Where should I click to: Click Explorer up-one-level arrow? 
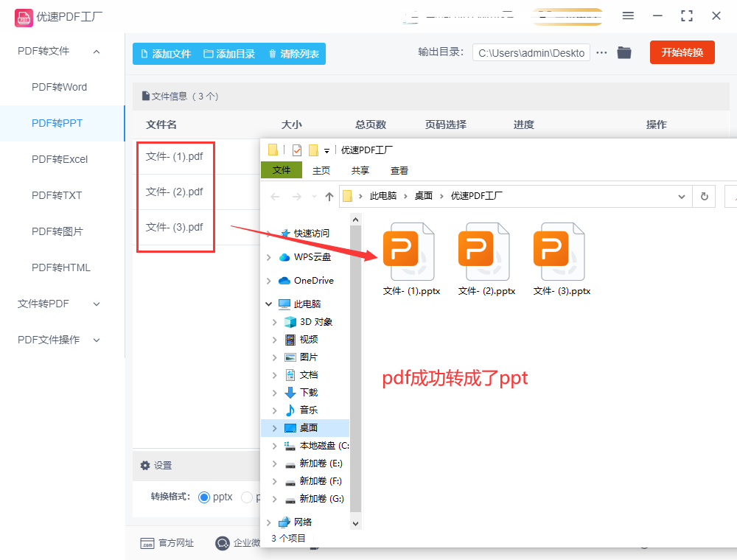tap(329, 197)
